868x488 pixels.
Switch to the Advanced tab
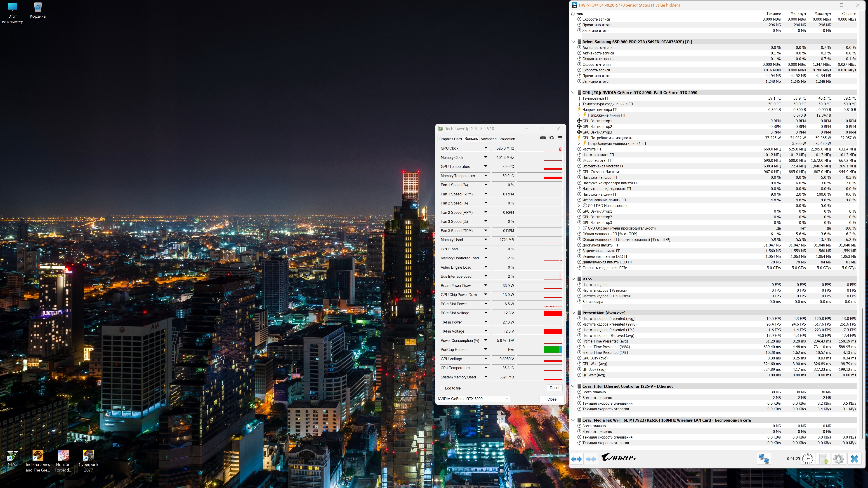[488, 139]
